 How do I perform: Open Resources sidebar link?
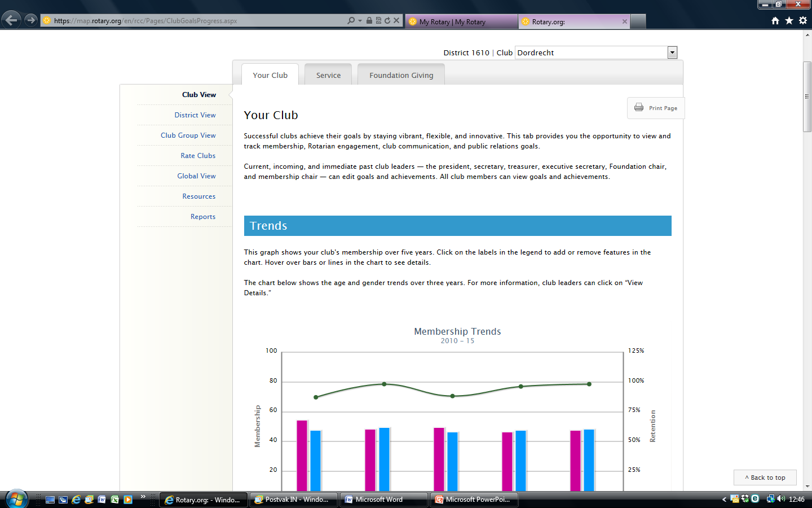click(x=199, y=196)
